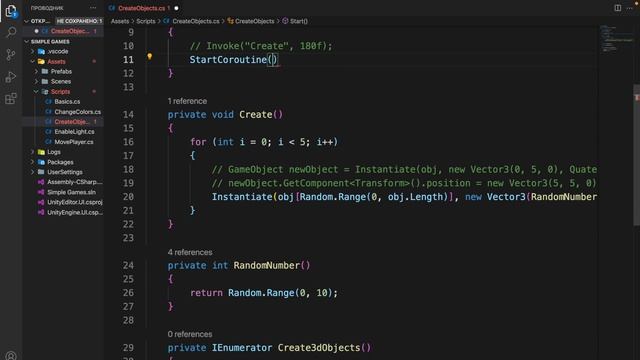640x360 pixels.
Task: Collapse the Scripts folder
Action: 36,92
